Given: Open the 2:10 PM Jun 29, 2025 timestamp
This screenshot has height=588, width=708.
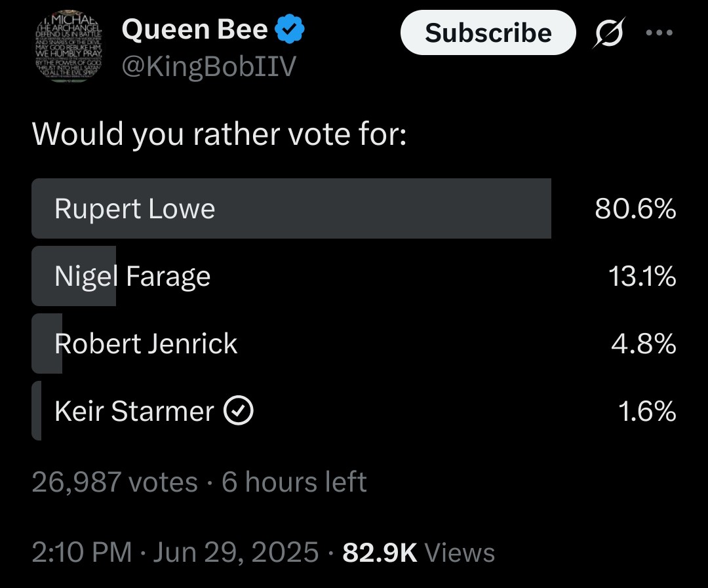Looking at the screenshot, I should pos(175,552).
